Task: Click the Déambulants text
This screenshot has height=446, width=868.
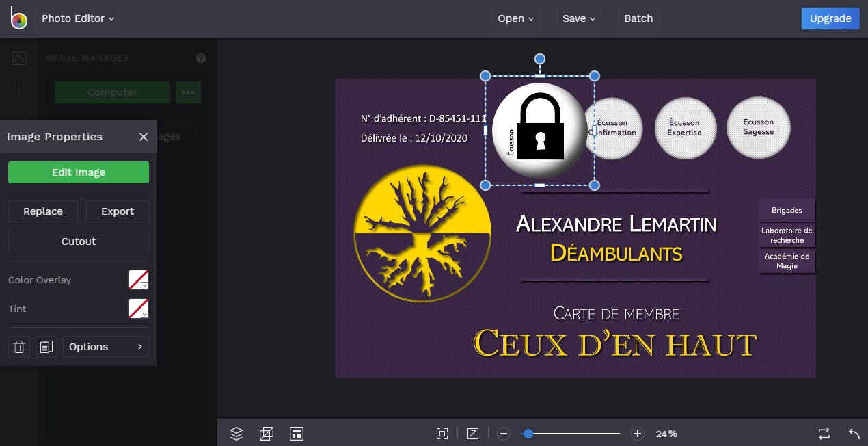Action: 616,253
